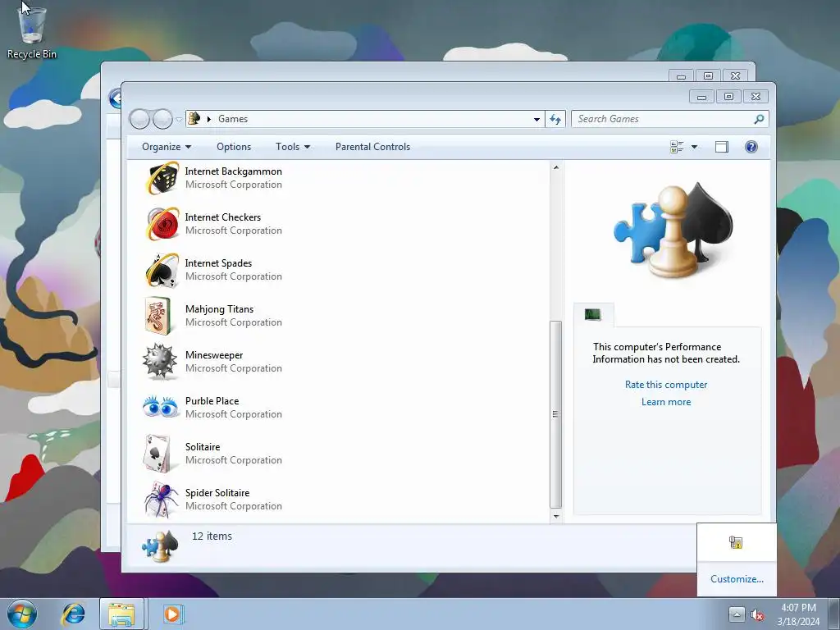Click the 12 items status text
The height and width of the screenshot is (630, 840).
click(212, 536)
